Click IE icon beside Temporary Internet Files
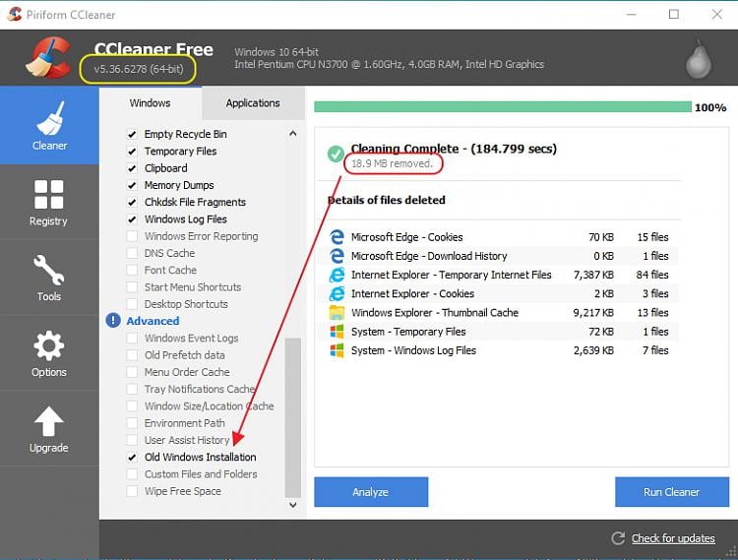The height and width of the screenshot is (560, 738). 337,275
